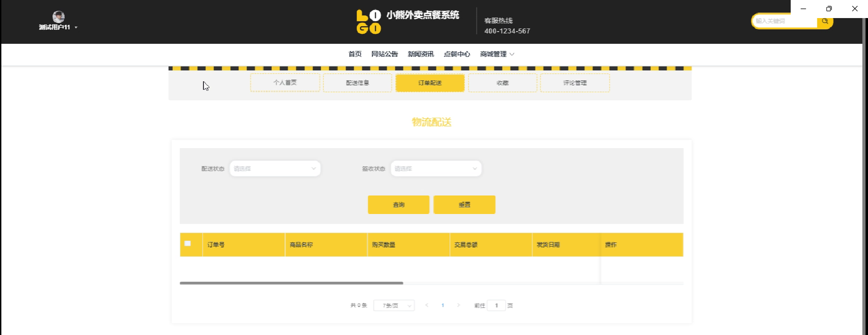Click the 物流配送 page heading
Image resolution: width=868 pixels, height=335 pixels.
tap(431, 122)
